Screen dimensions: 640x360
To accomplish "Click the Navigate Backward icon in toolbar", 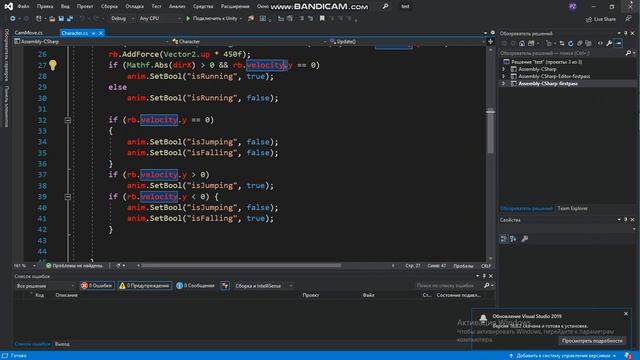I will [13, 19].
